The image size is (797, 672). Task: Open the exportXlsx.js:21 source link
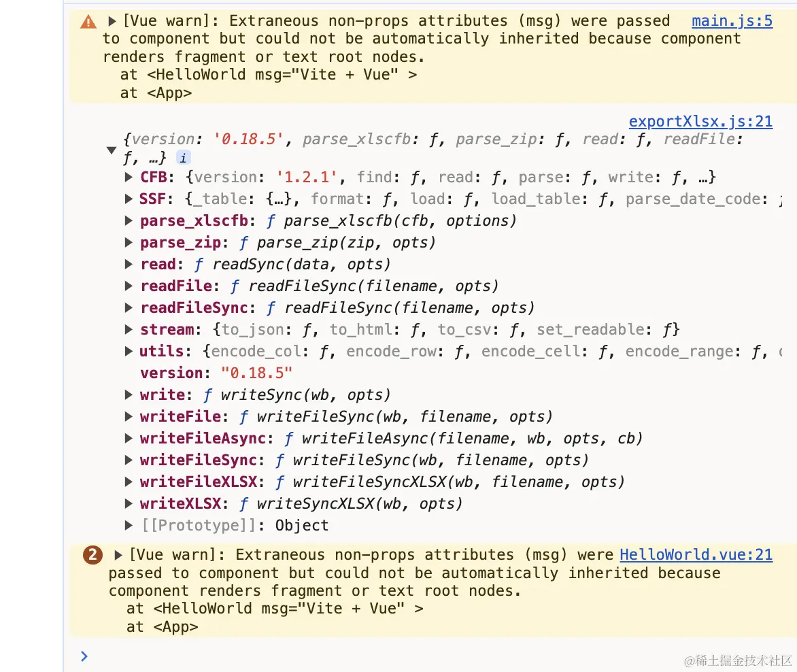pos(700,122)
